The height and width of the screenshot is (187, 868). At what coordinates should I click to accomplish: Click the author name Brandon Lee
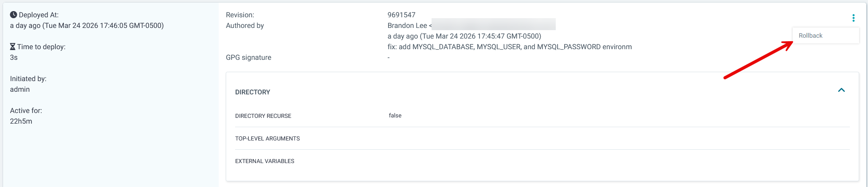point(407,26)
